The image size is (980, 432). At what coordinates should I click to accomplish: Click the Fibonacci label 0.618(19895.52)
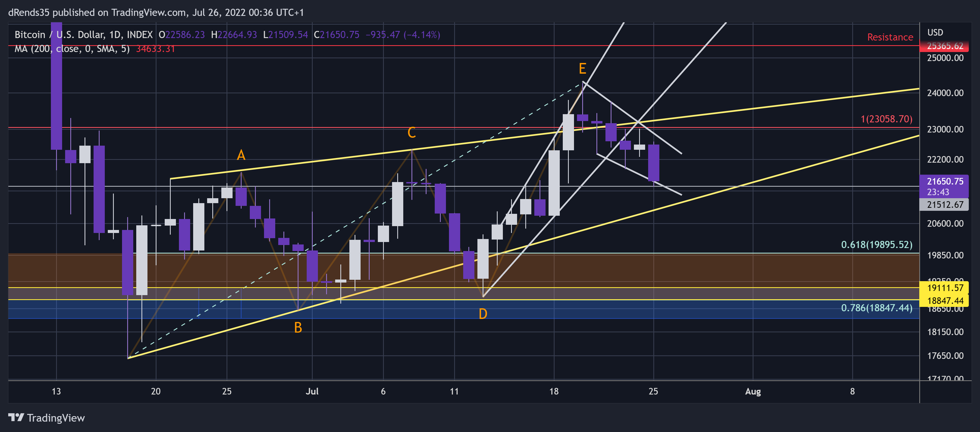877,244
